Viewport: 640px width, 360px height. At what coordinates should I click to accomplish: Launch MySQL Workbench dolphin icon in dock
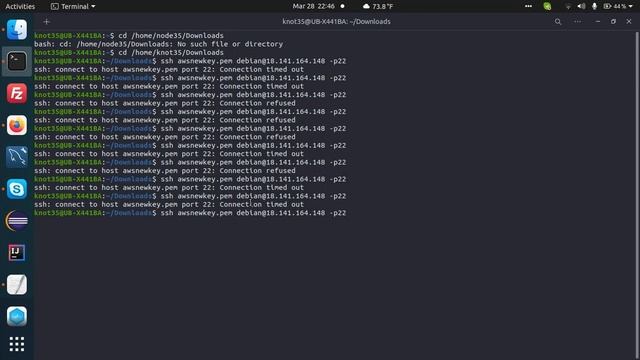coord(17,157)
